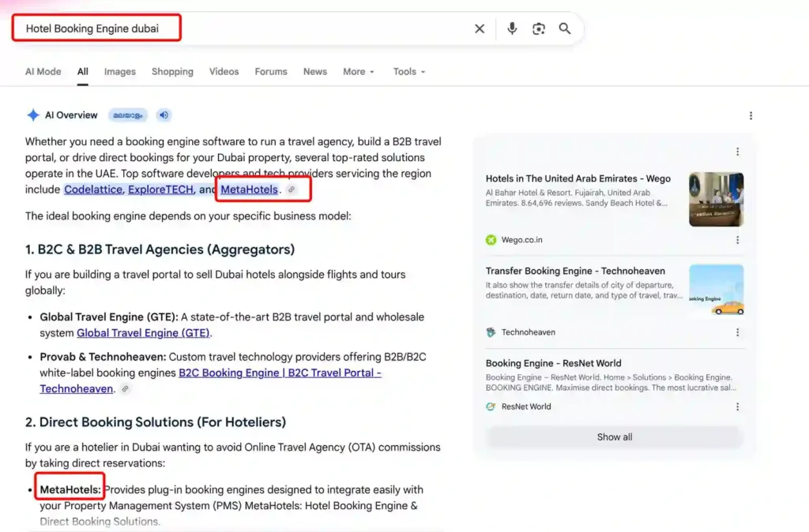Open the Codelattice link
This screenshot has width=809, height=532.
93,189
